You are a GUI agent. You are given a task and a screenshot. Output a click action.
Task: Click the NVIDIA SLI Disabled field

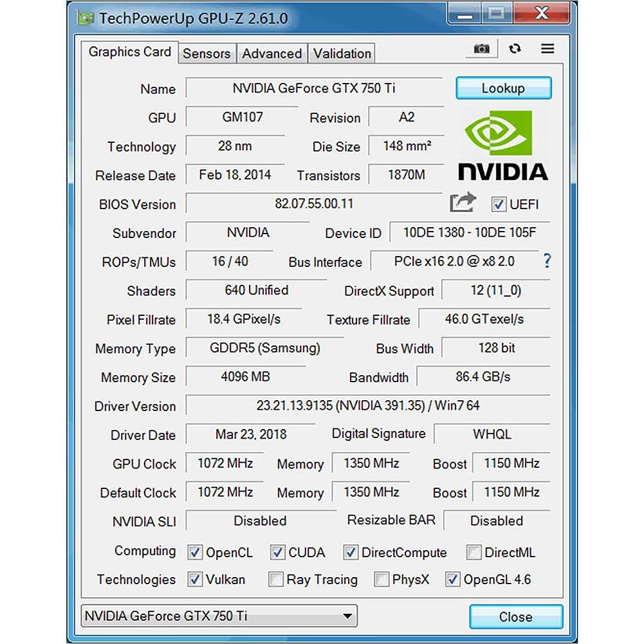tap(261, 520)
